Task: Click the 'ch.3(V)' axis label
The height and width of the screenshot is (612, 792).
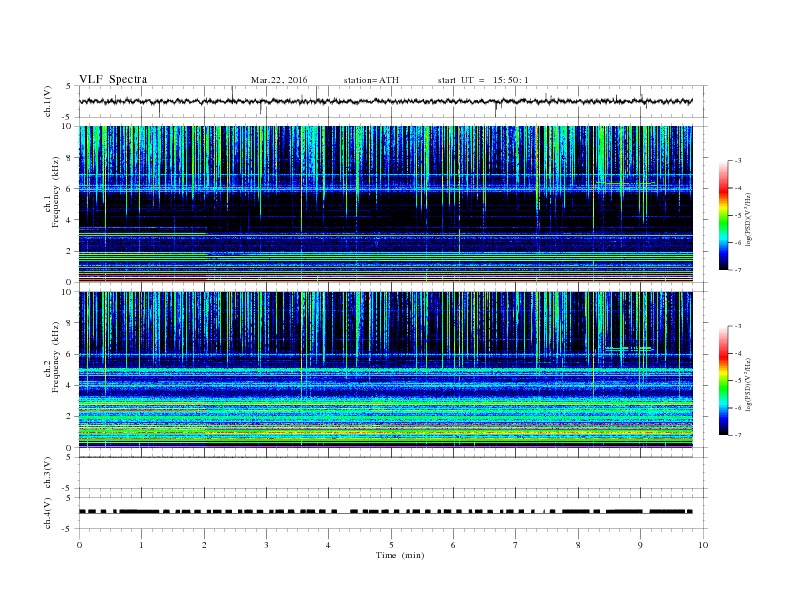Action: [x=48, y=473]
